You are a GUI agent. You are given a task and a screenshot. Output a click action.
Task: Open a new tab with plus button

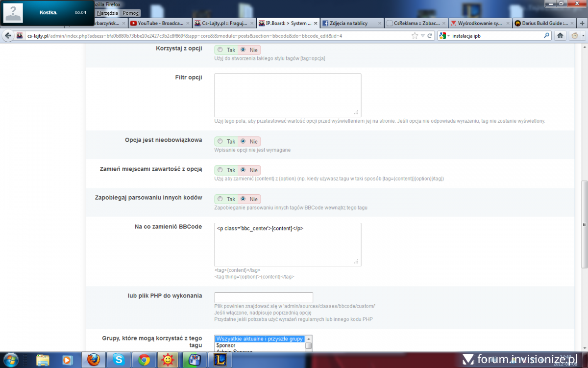(x=582, y=23)
